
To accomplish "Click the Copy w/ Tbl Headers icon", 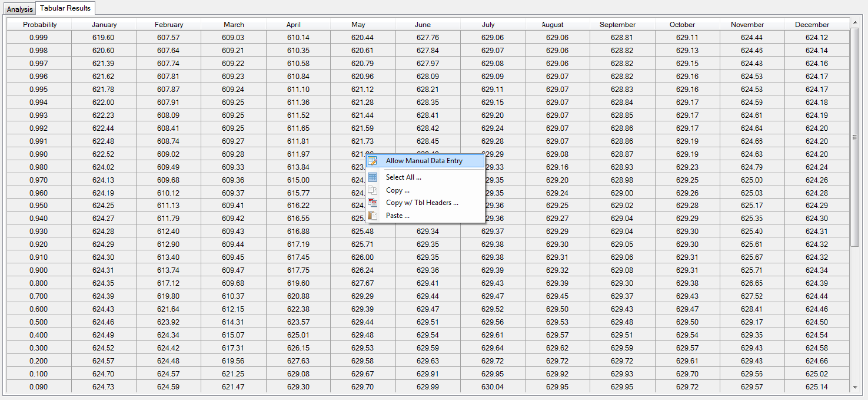I will coord(373,202).
